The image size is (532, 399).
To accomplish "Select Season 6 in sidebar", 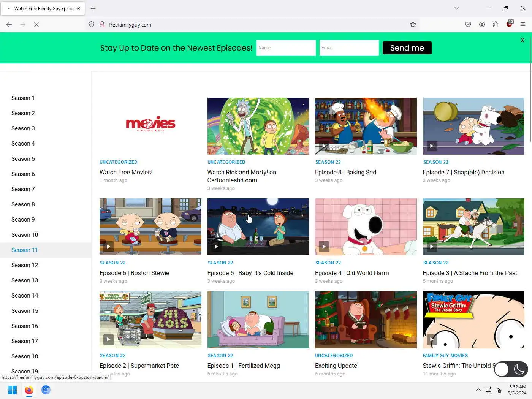I will [x=23, y=174].
